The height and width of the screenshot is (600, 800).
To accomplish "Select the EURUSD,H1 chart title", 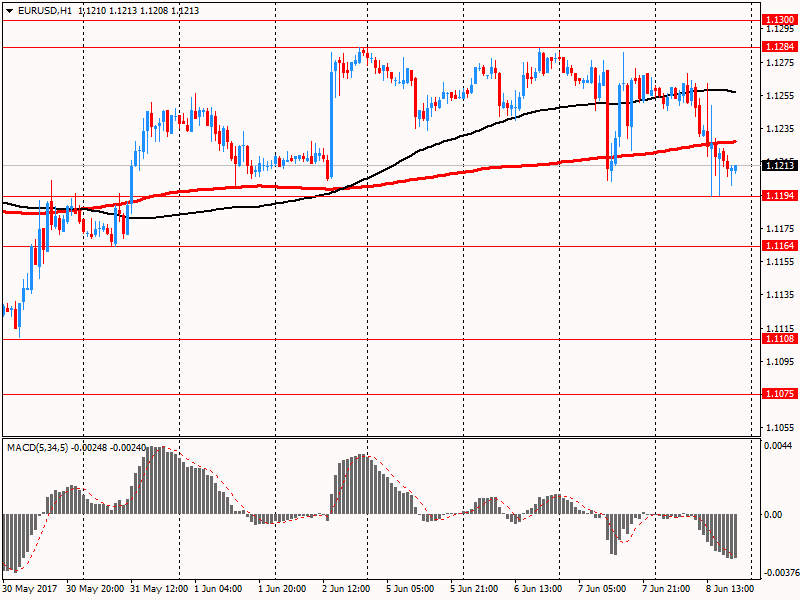I will click(45, 11).
